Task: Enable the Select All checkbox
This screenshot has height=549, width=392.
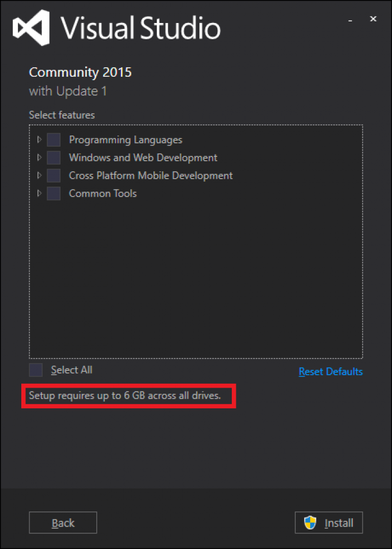Action: click(x=36, y=370)
